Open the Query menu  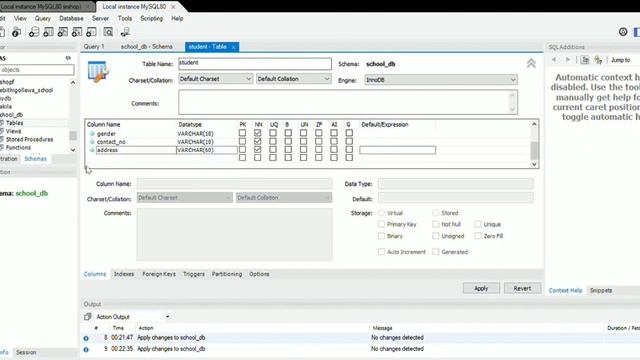coord(43,18)
